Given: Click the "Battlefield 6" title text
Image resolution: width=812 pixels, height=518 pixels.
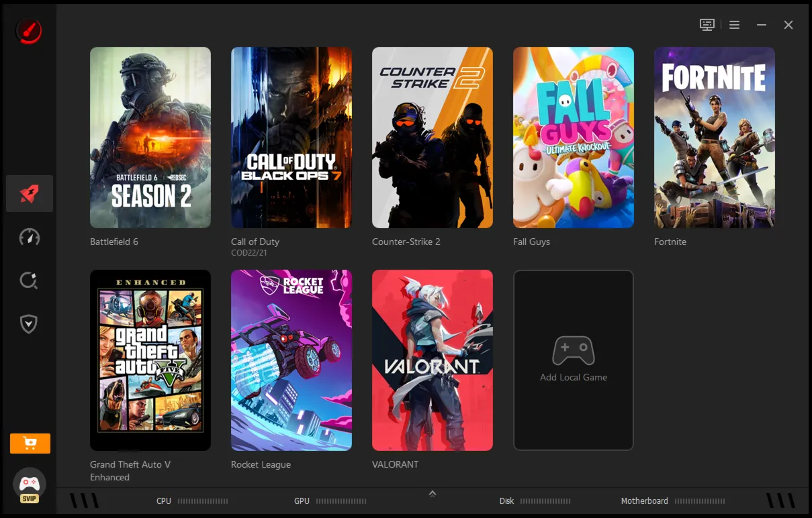Looking at the screenshot, I should (x=114, y=242).
